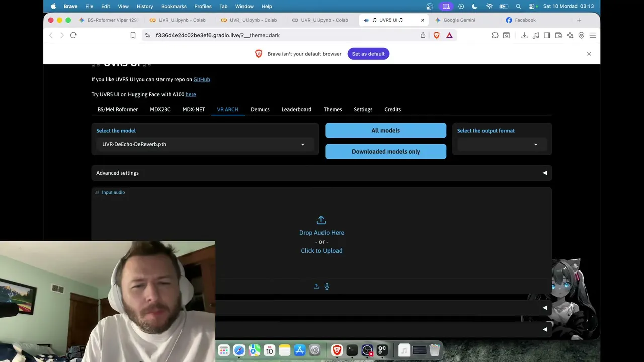Switch to the MDX-NET tab
644x362 pixels.
point(194,109)
